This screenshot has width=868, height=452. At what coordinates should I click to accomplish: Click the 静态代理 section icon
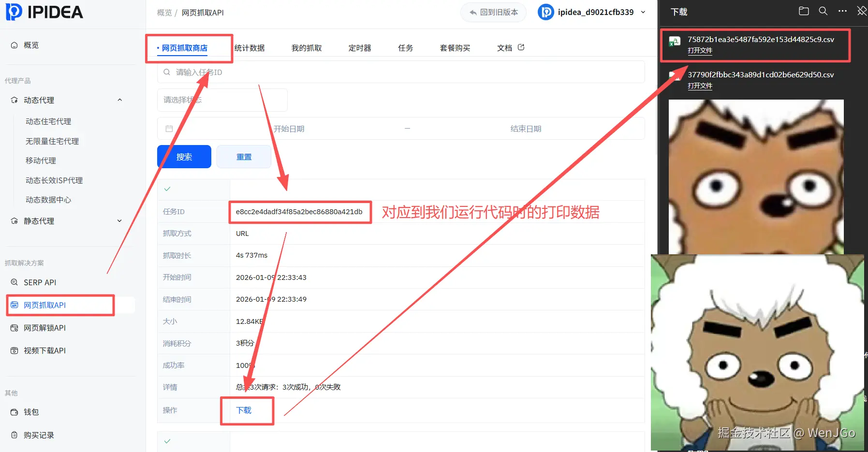[x=15, y=221]
